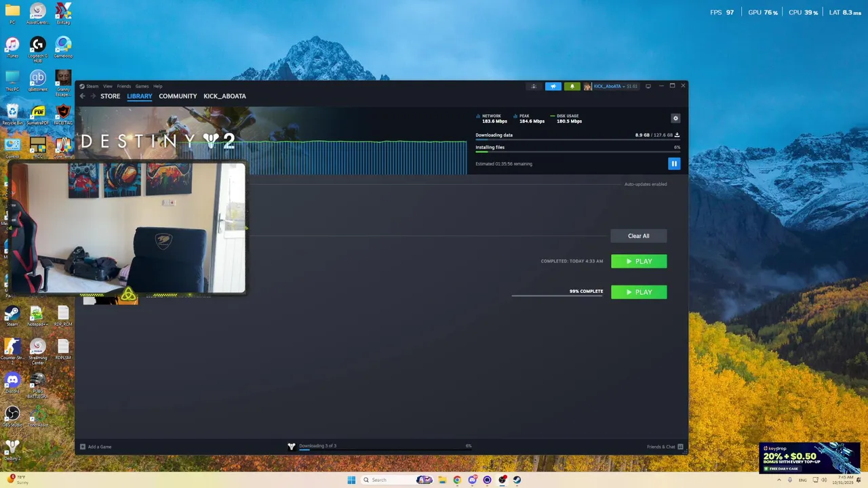
Task: Click the keydrop advertisement banner
Action: [810, 457]
